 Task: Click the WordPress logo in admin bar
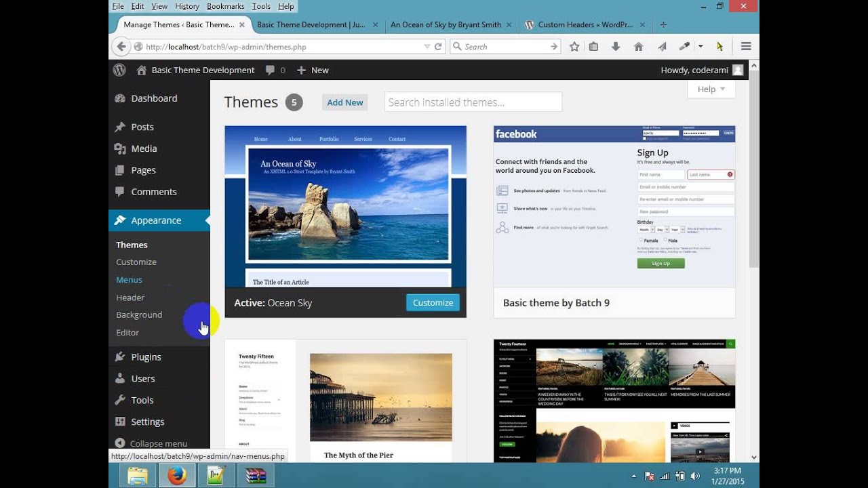pyautogui.click(x=119, y=70)
